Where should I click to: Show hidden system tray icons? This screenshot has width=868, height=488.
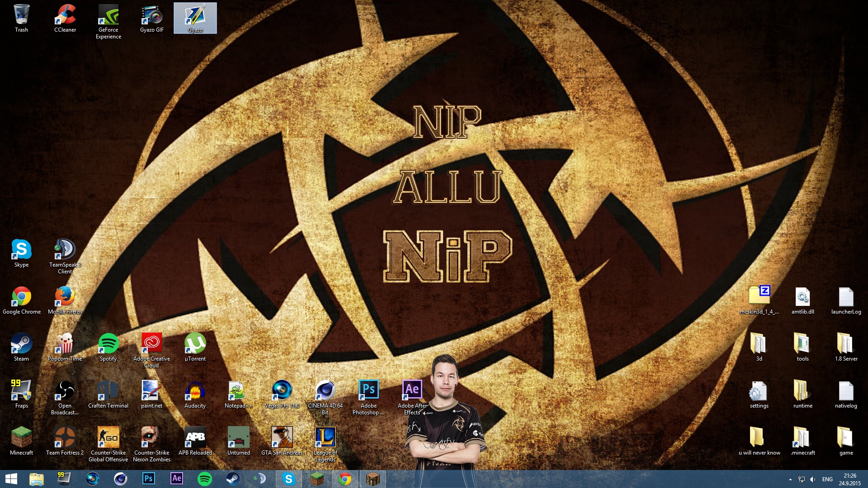(790, 479)
